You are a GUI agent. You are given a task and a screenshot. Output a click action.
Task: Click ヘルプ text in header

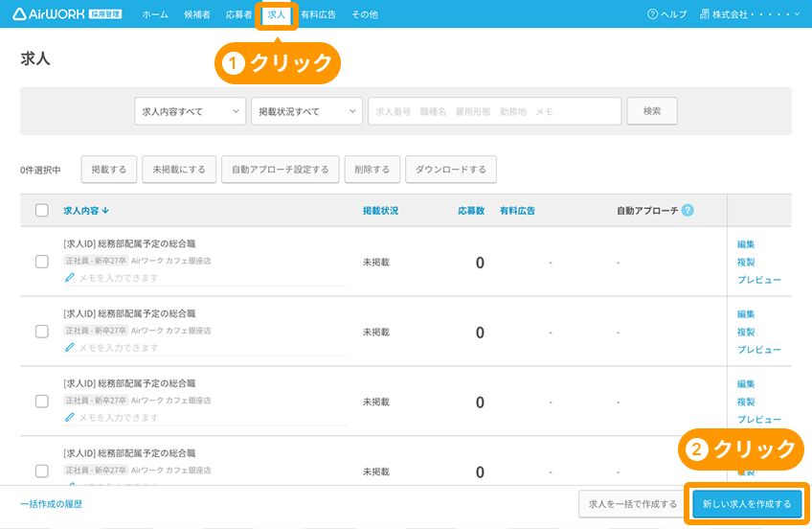click(x=674, y=14)
